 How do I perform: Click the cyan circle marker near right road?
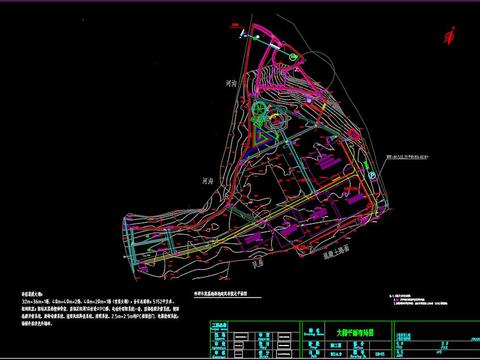(372, 176)
